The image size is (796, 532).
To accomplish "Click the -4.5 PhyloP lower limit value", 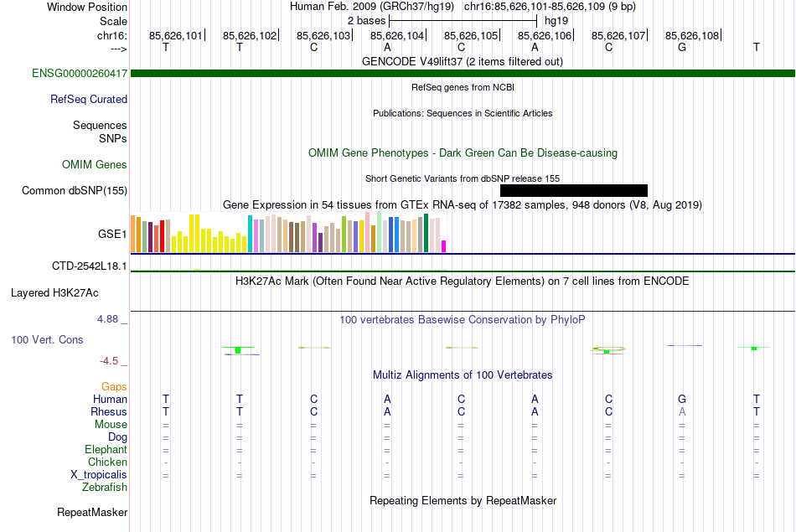I will (109, 361).
